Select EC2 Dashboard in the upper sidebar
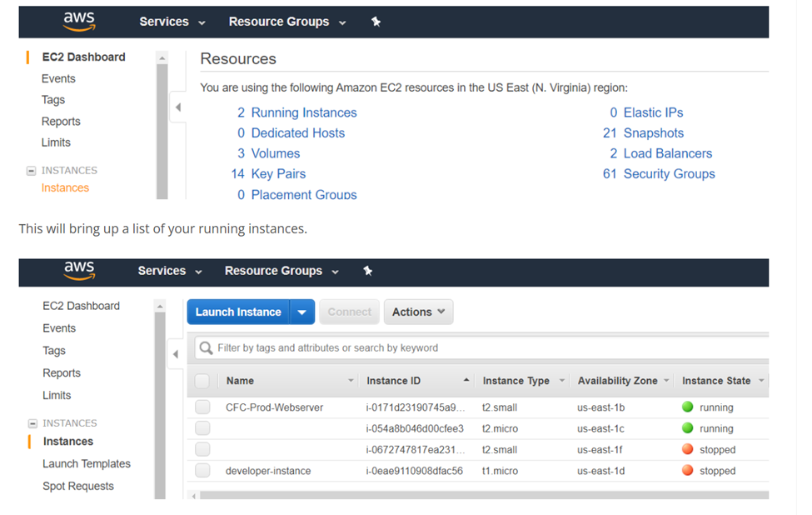 [84, 57]
